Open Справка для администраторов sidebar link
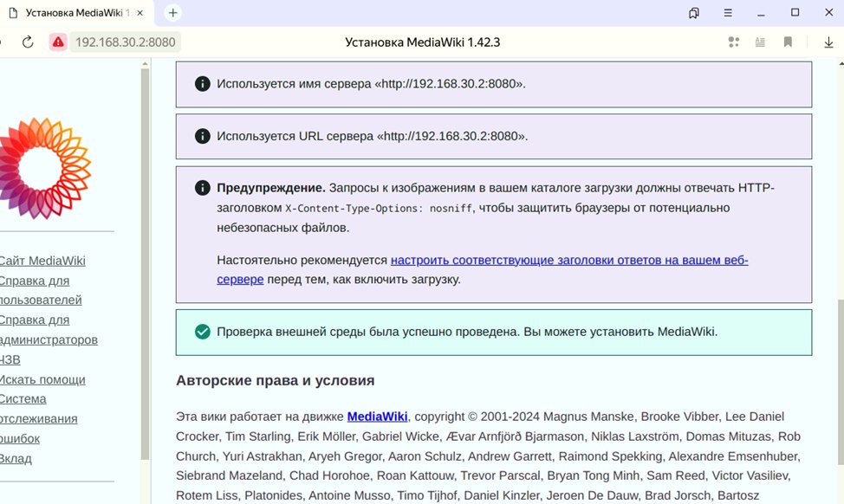 49,330
